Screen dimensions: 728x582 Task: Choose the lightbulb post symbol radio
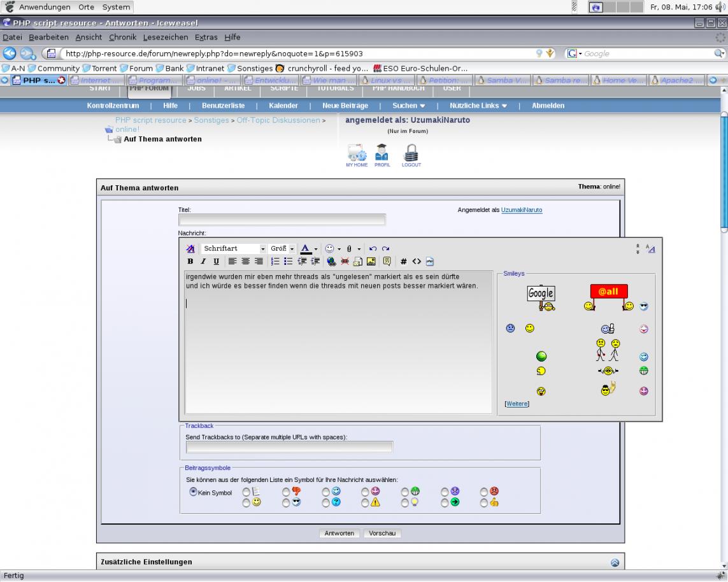click(x=405, y=502)
